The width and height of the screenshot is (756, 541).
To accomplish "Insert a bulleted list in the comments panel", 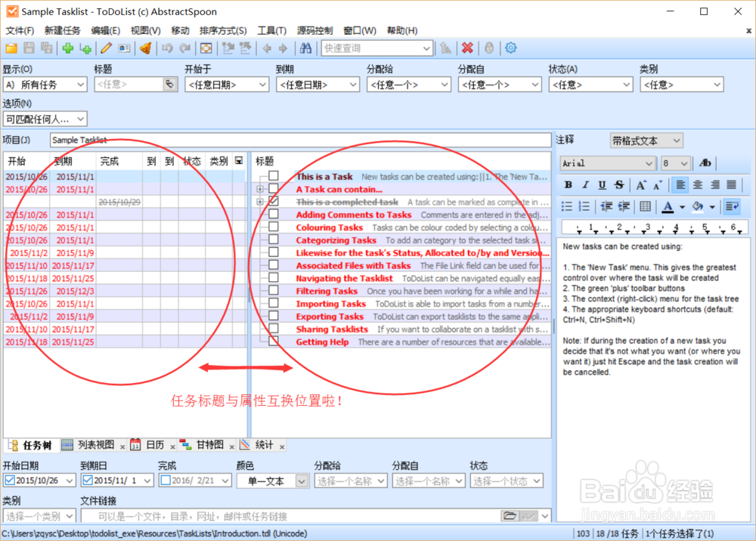I will click(x=567, y=206).
